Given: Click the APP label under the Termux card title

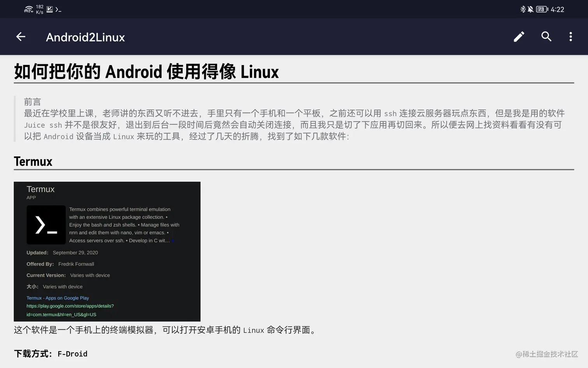Looking at the screenshot, I should pyautogui.click(x=31, y=198).
